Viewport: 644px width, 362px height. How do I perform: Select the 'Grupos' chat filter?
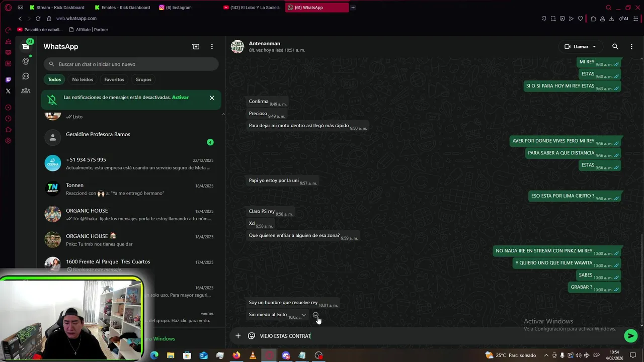143,79
